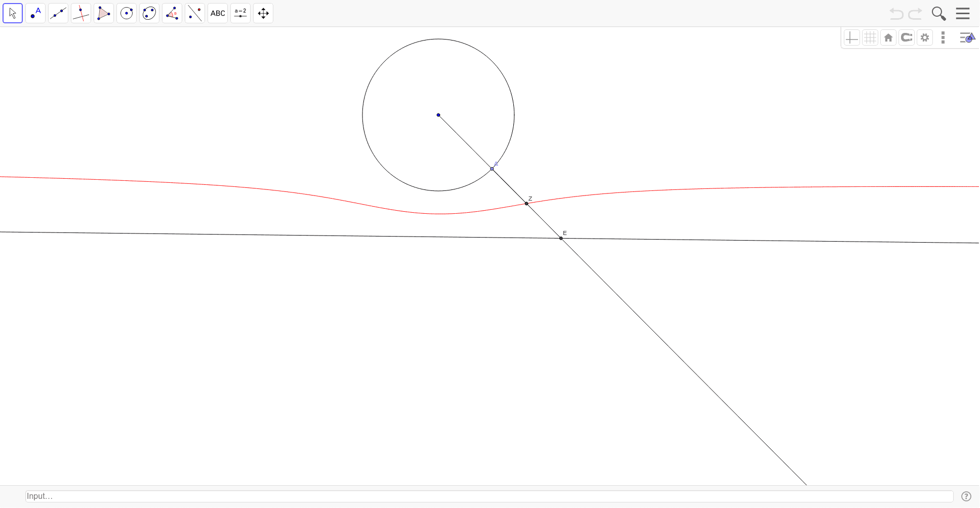Select the Move Graphics View tool

click(x=263, y=13)
